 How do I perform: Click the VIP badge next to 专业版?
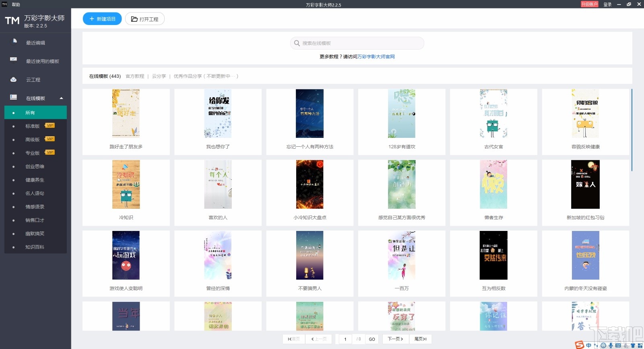50,152
